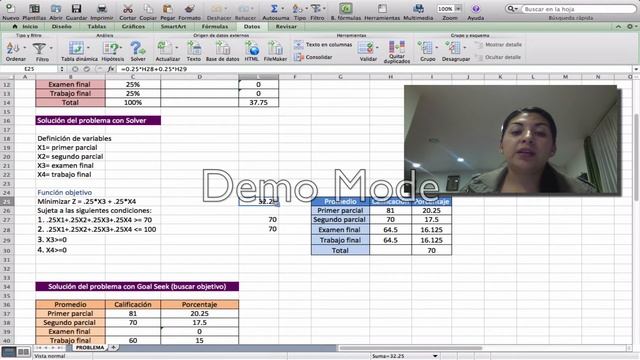
Task: Switch to the Diseño ribbon tab
Action: tap(62, 27)
